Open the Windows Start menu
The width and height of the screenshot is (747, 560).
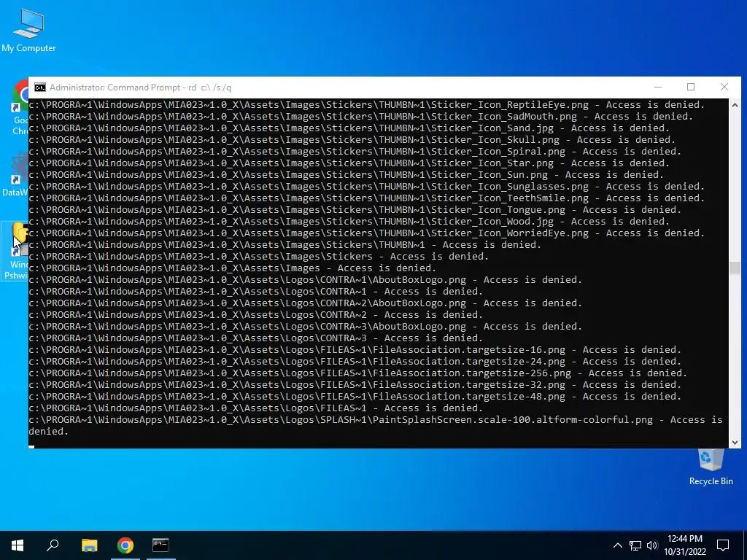18,545
